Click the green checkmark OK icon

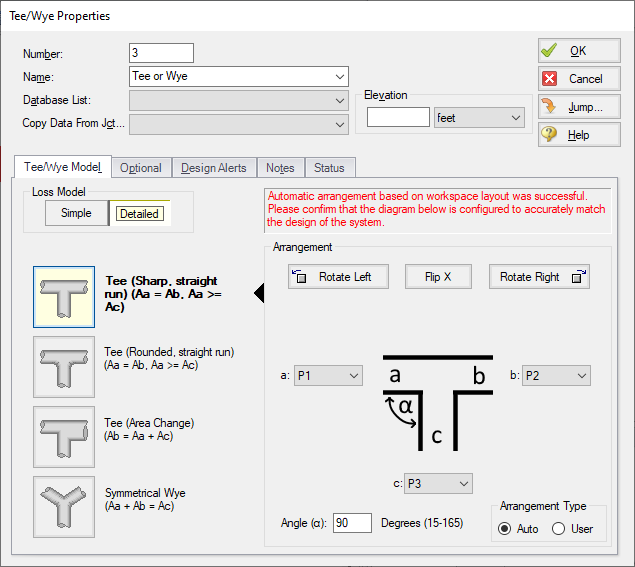(x=549, y=51)
